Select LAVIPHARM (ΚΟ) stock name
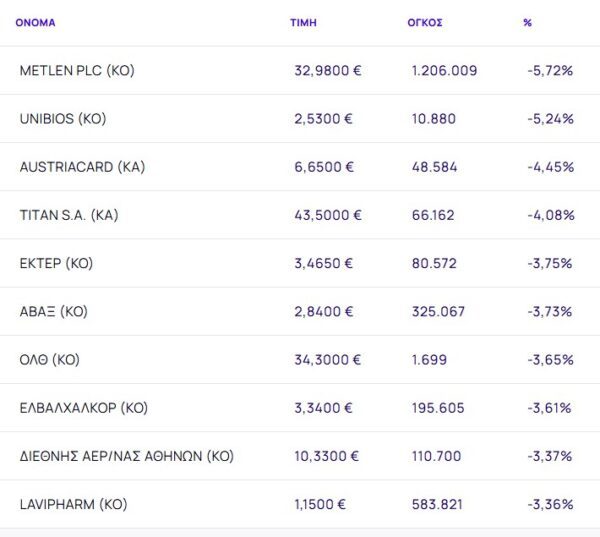The width and height of the screenshot is (600, 537). tap(74, 504)
